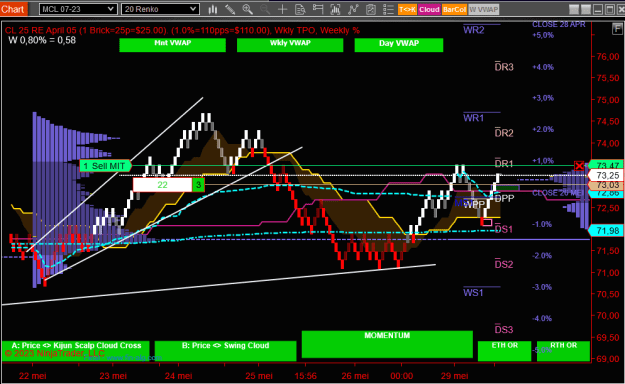
Task: Click the DR1 pivot label
Action: click(504, 163)
